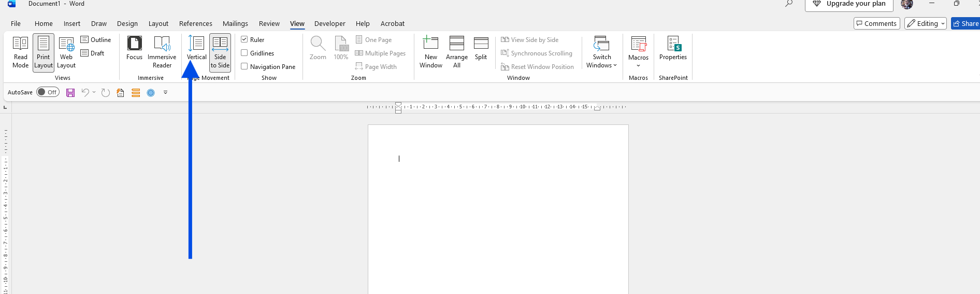Image resolution: width=980 pixels, height=294 pixels.
Task: Click View Side by Side
Action: pyautogui.click(x=529, y=40)
